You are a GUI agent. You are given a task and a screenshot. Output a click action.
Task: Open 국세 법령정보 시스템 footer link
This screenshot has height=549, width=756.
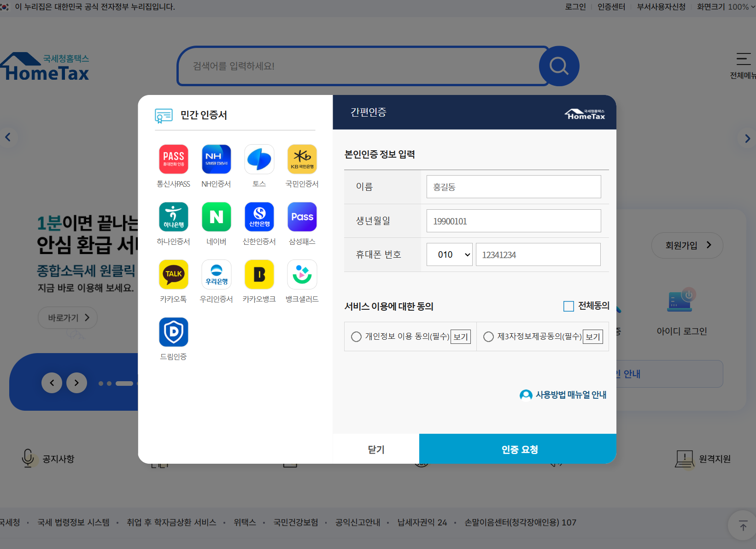tap(74, 522)
